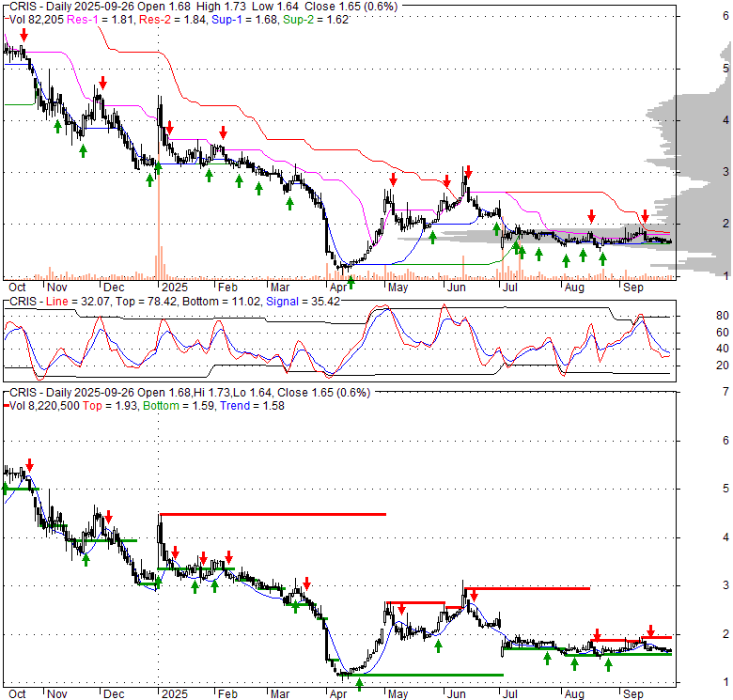The height and width of the screenshot is (700, 733).
Task: Select the Jun label on the bottom chart's date axis
Action: point(457,694)
